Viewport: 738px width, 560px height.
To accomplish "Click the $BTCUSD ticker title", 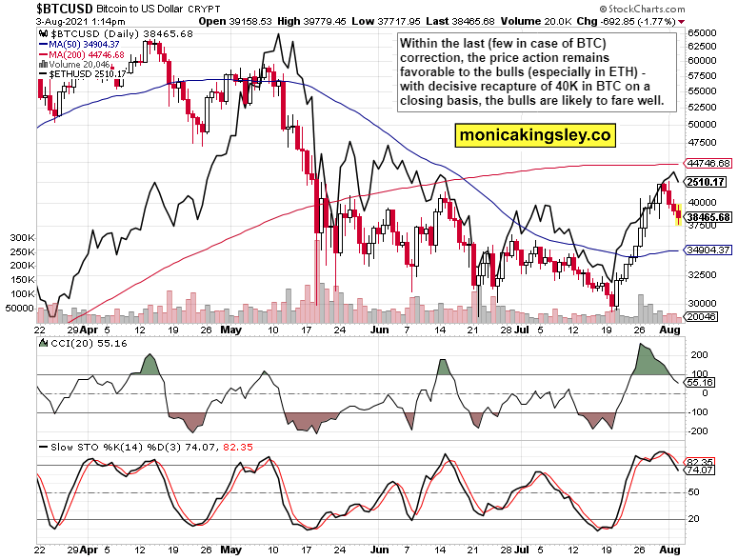I will pos(65,9).
